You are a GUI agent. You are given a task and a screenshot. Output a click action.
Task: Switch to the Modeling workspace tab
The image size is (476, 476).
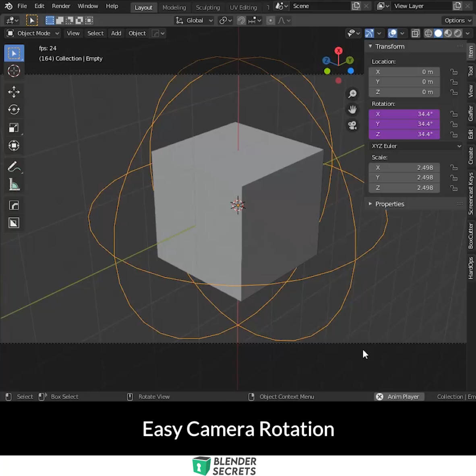point(174,7)
